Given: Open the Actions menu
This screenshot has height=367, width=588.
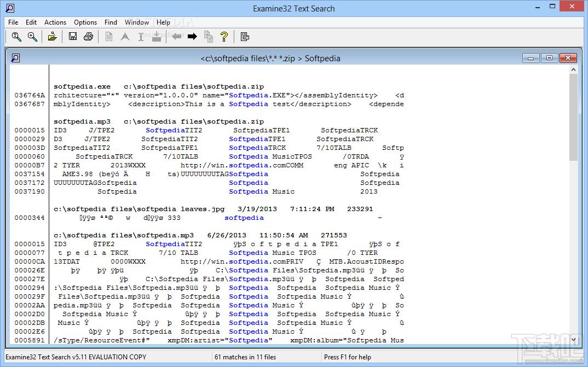Looking at the screenshot, I should click(x=55, y=22).
